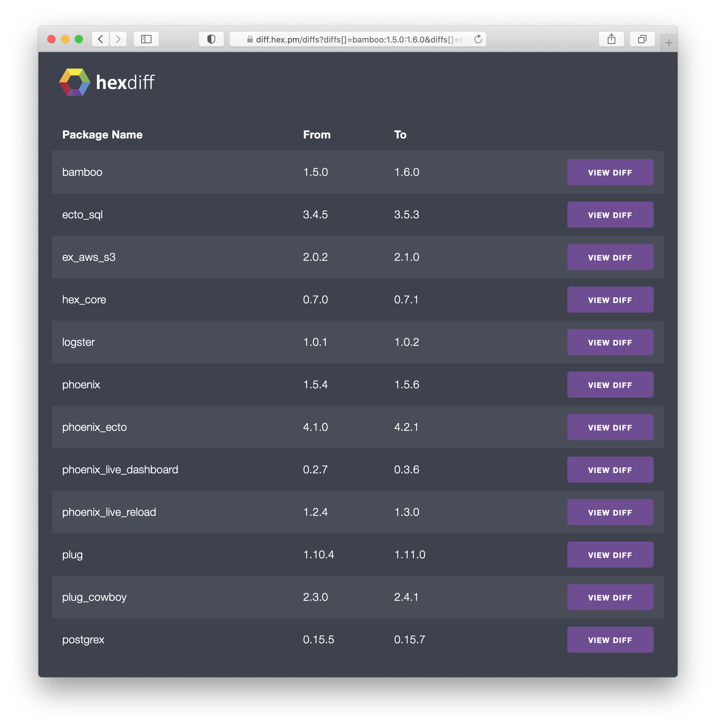Click the Package Name column header
This screenshot has width=716, height=728.
point(102,134)
